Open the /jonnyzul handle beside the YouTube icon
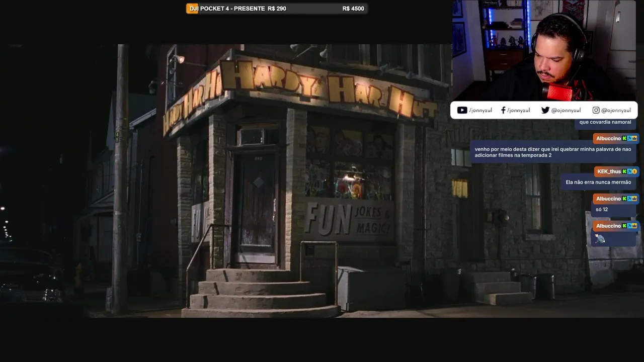This screenshot has width=644, height=362. pos(480,110)
